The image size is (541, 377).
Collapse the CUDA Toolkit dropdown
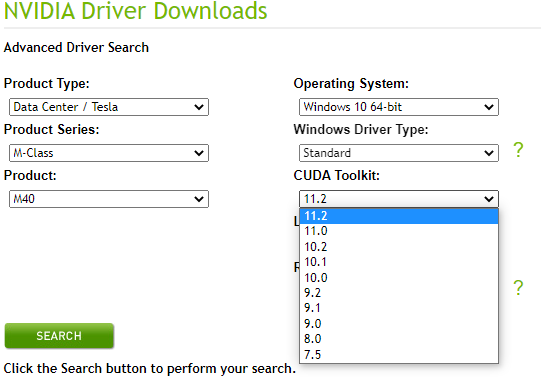tap(399, 199)
